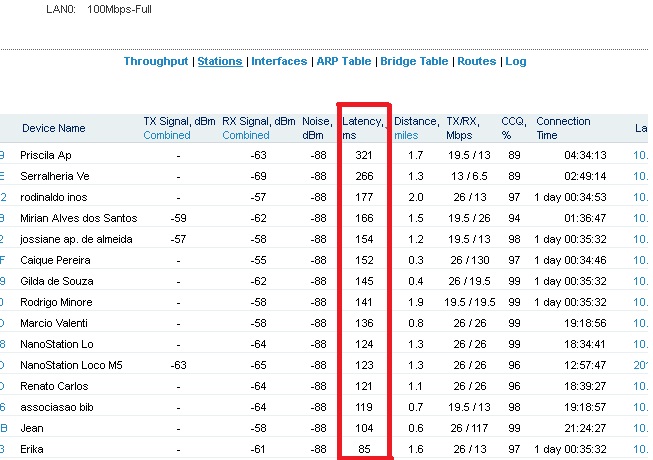The height and width of the screenshot is (460, 653).
Task: Select device name Jean
Action: [x=32, y=428]
